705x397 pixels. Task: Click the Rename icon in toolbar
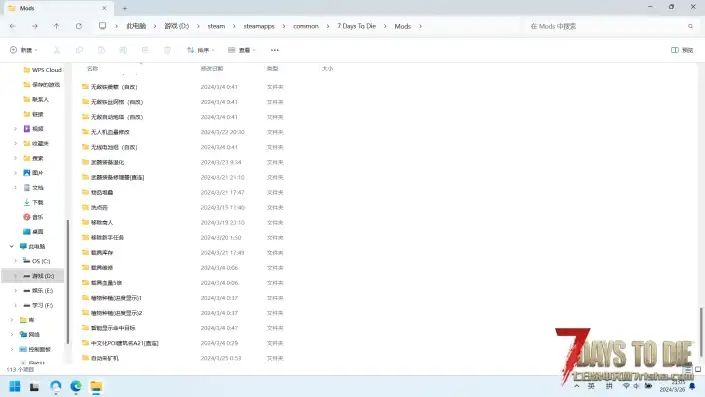click(x=123, y=50)
